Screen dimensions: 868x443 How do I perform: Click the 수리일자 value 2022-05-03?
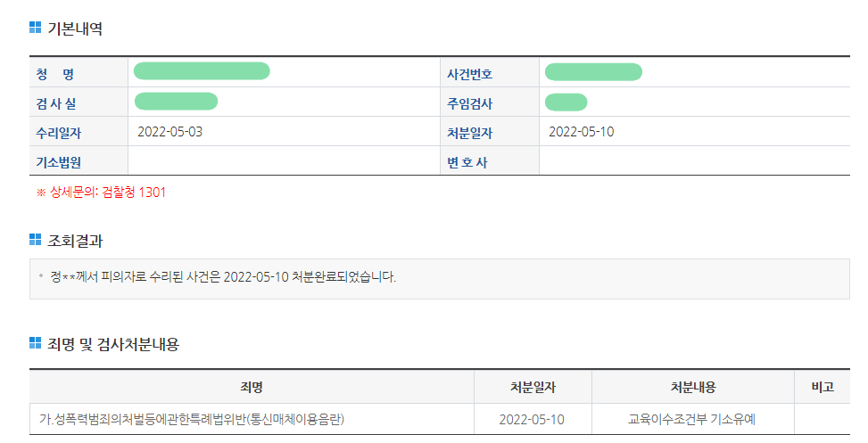[170, 132]
